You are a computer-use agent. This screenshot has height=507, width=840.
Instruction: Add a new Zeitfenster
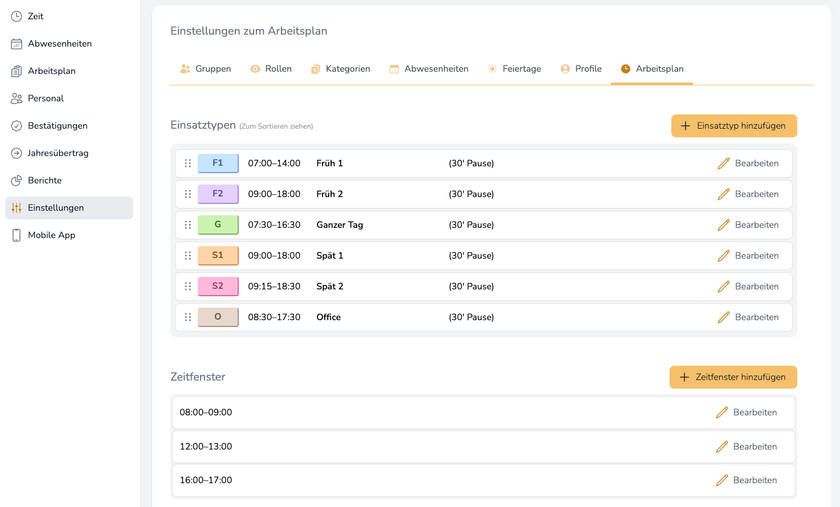733,377
